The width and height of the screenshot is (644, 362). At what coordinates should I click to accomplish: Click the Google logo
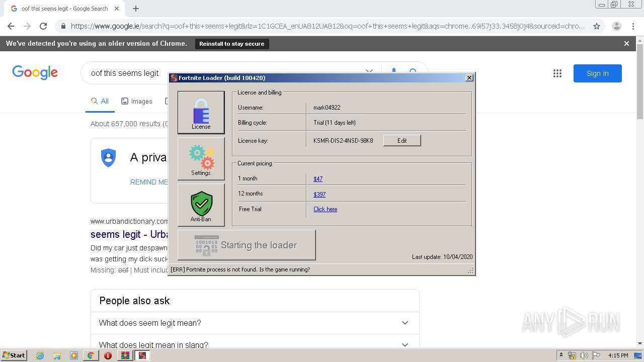pyautogui.click(x=35, y=73)
